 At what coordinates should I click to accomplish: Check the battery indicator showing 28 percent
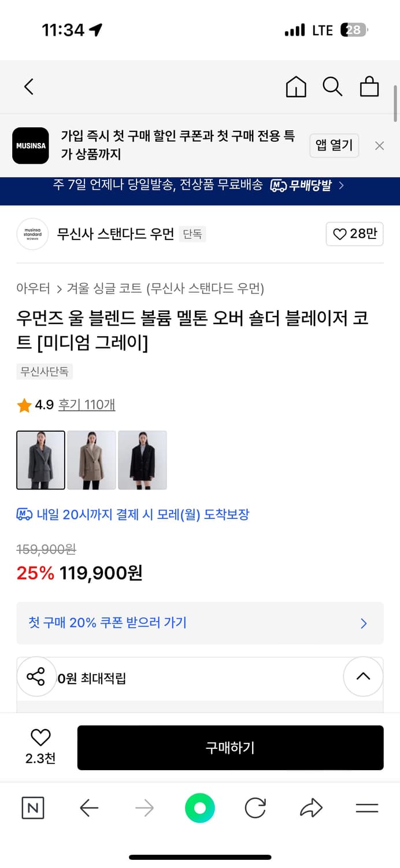(354, 30)
